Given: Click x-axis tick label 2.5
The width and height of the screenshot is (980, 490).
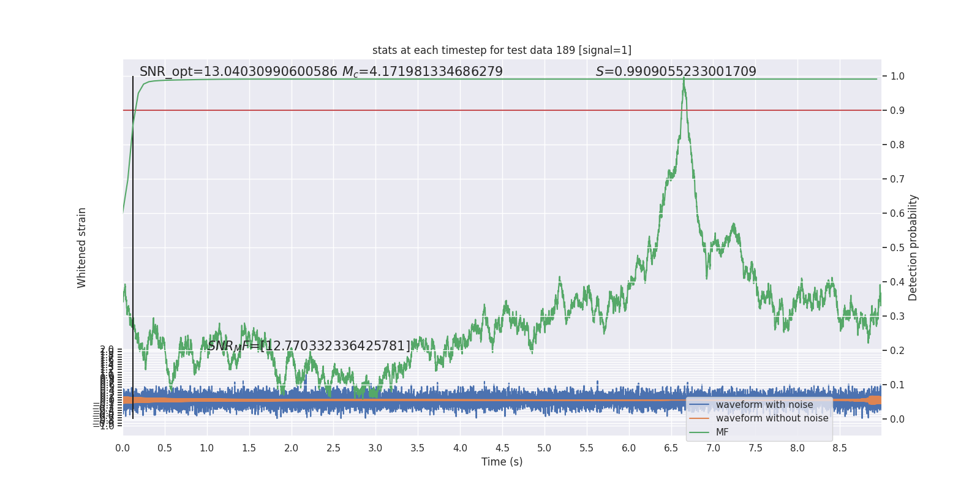Looking at the screenshot, I should [x=333, y=448].
